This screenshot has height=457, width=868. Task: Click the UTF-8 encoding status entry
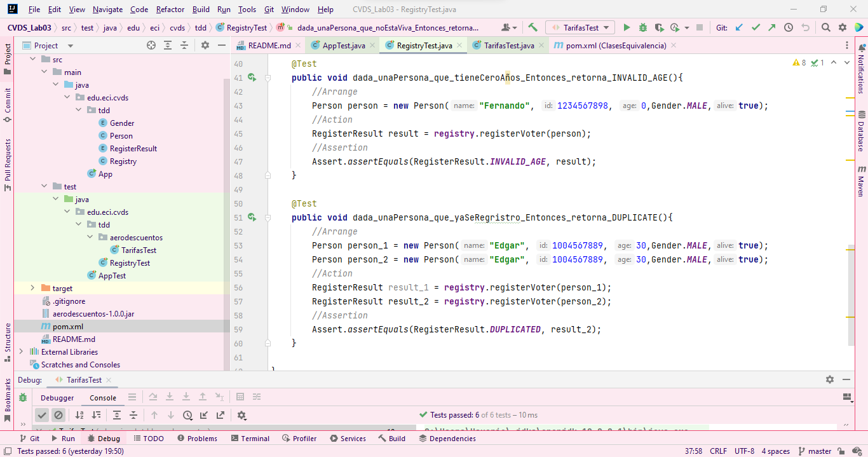pos(744,451)
